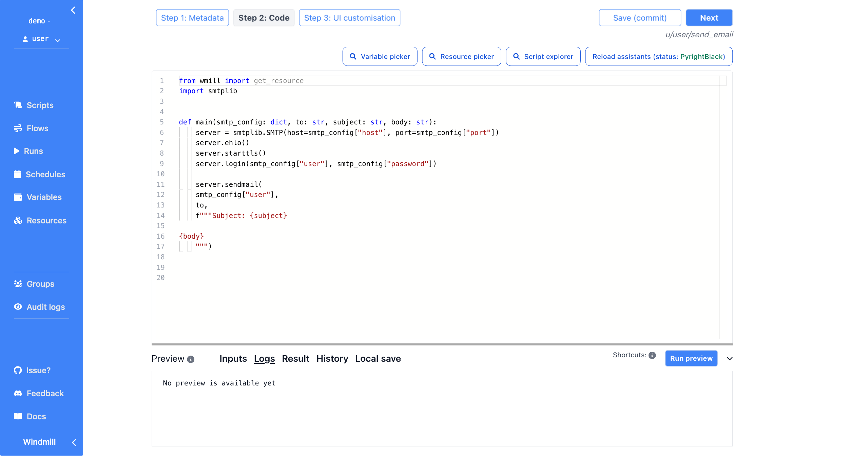The width and height of the screenshot is (868, 459).
Task: Switch to Step 3 UI customisation tab
Action: click(x=350, y=18)
